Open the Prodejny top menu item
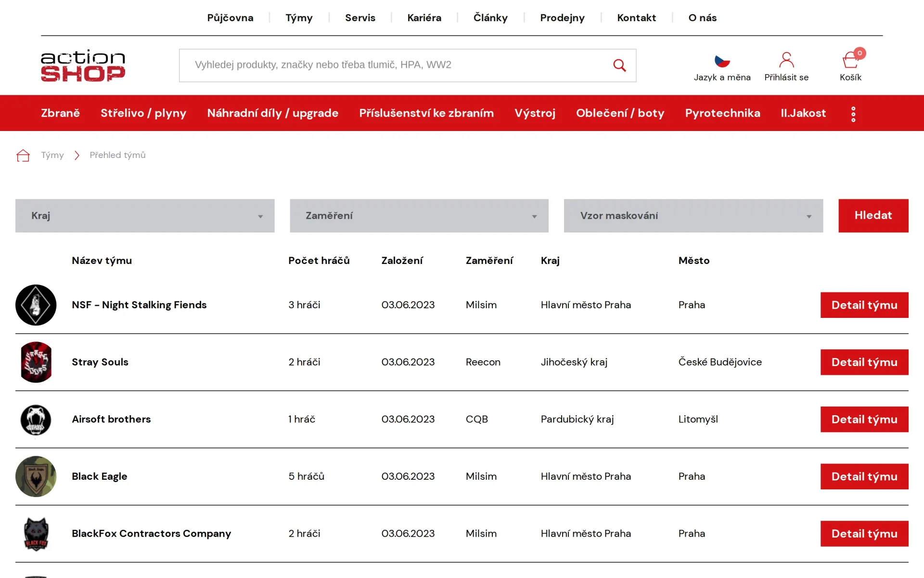The height and width of the screenshot is (578, 924). [x=562, y=18]
